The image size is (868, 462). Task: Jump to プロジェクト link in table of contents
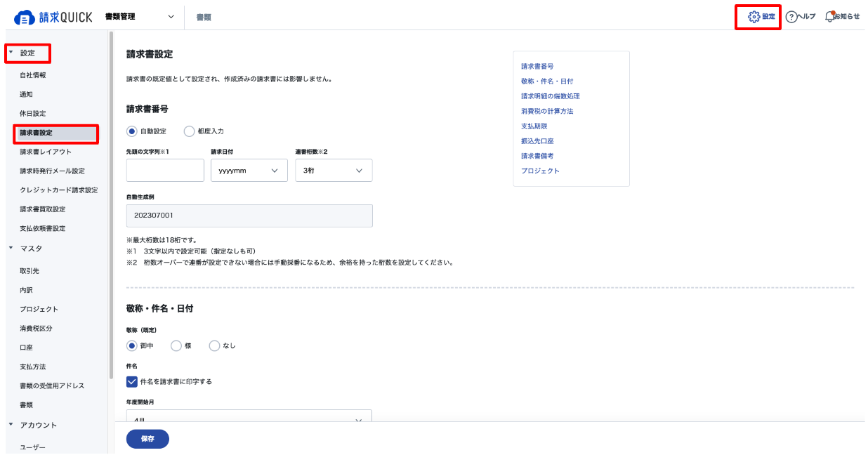(x=541, y=171)
